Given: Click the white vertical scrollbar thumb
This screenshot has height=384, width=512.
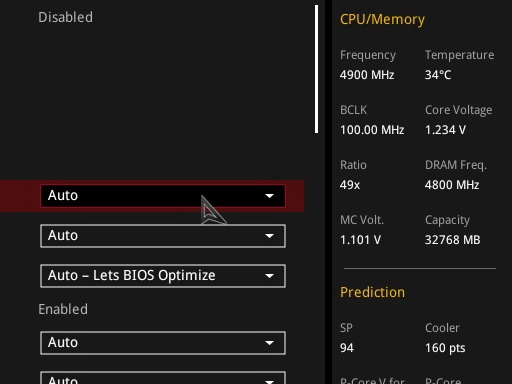Looking at the screenshot, I should pyautogui.click(x=316, y=69).
